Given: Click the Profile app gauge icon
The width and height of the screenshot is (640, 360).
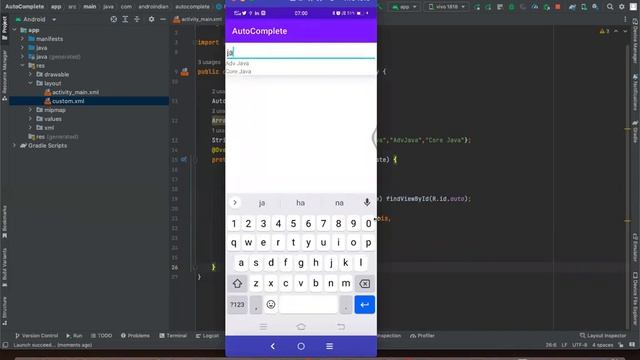Looking at the screenshot, I should pos(535,7).
